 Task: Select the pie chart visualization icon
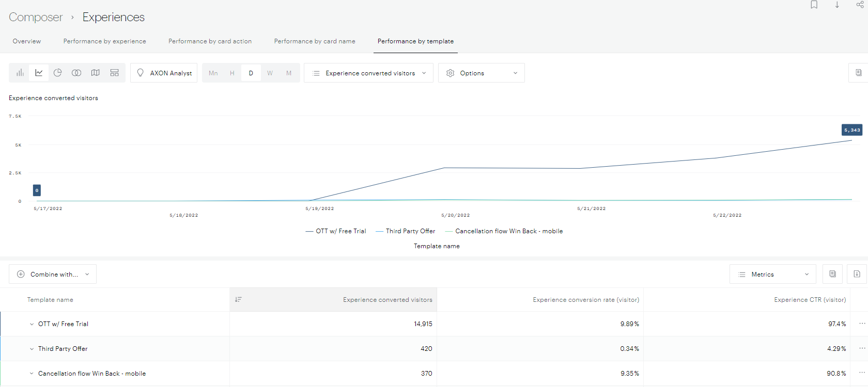pos(58,73)
